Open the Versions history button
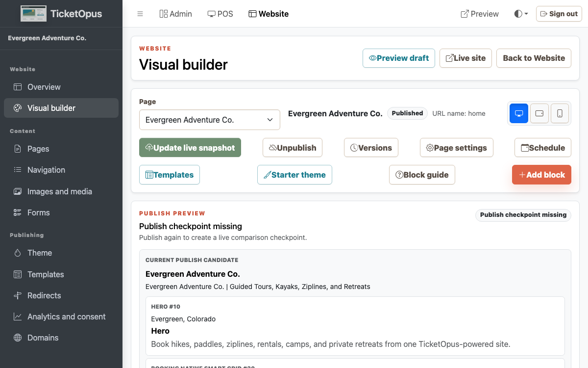 click(371, 148)
